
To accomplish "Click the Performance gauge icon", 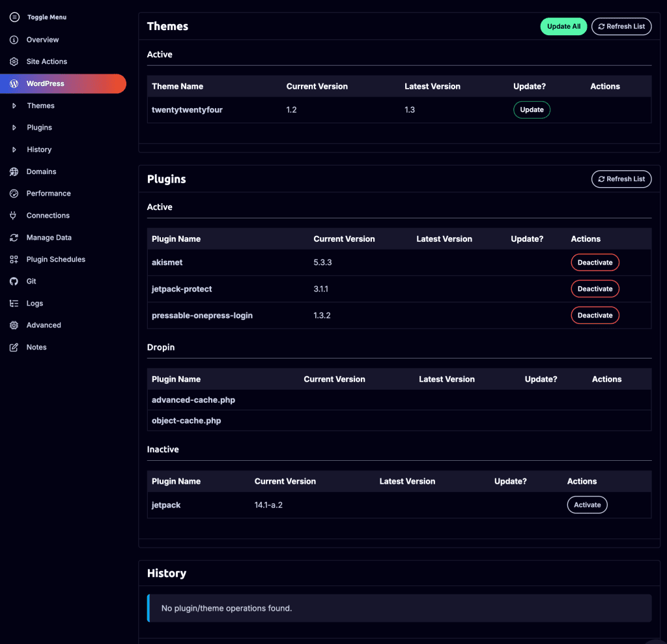I will (14, 193).
